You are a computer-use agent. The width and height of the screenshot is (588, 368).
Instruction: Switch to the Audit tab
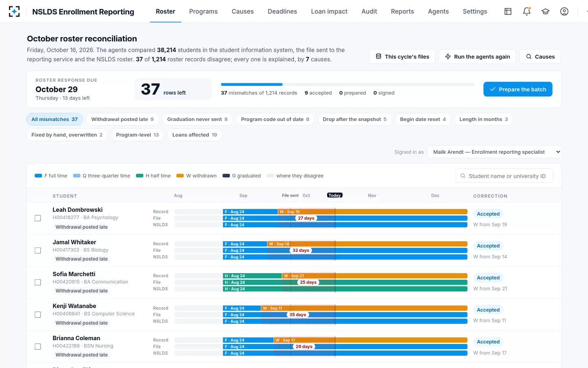(369, 11)
